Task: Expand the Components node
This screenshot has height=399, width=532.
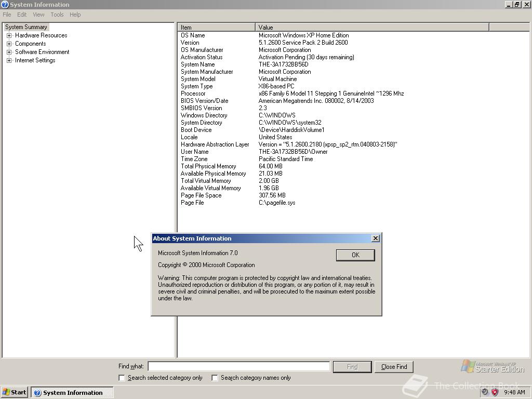Action: click(x=9, y=44)
